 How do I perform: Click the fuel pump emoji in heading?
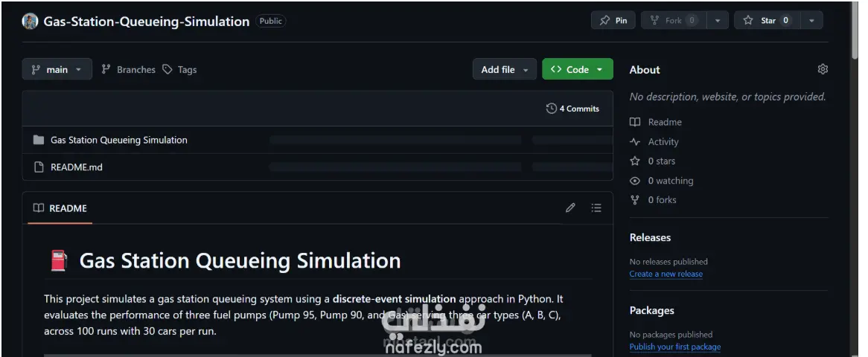click(59, 261)
